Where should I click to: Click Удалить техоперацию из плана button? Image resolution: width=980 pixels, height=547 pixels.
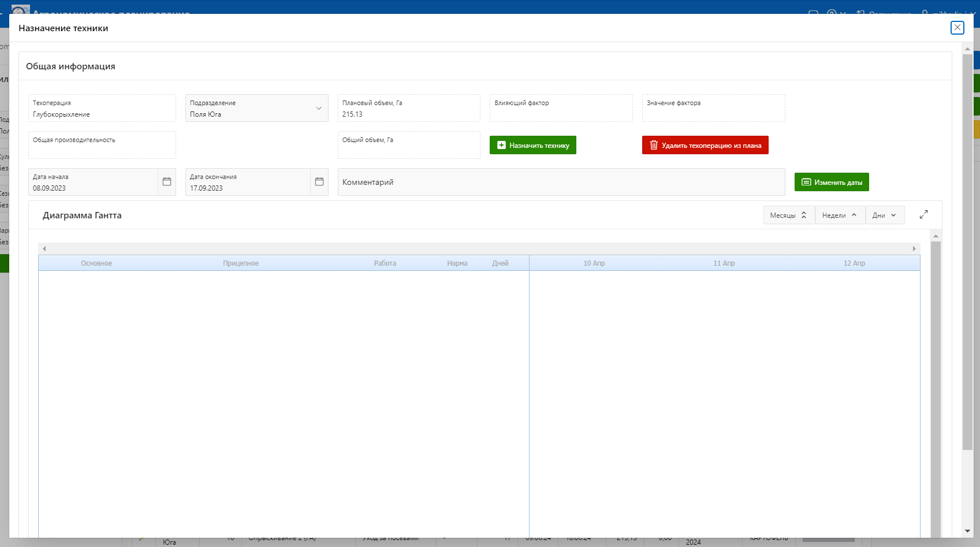pos(705,146)
